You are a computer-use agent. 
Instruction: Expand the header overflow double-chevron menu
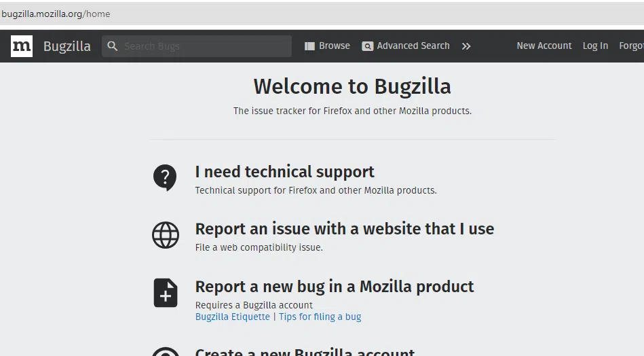(466, 46)
